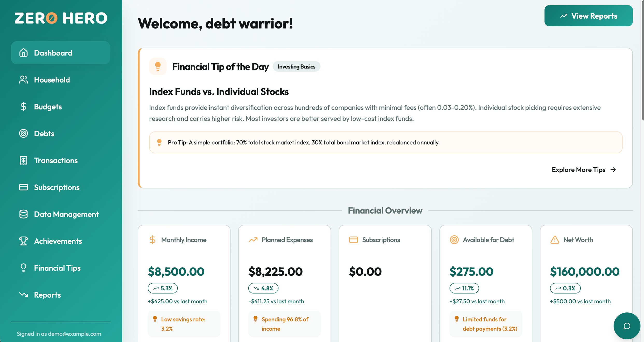Click the 5.3% income change badge
This screenshot has width=644, height=342.
point(163,288)
